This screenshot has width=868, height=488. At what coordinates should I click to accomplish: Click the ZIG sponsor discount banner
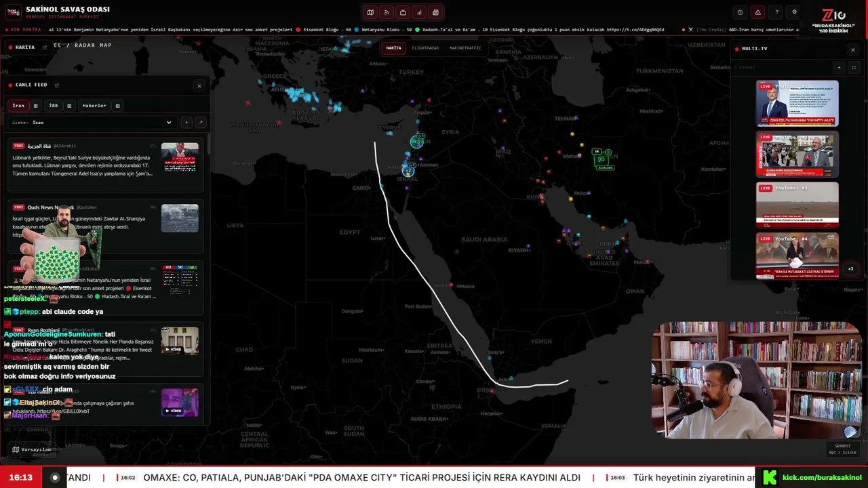click(x=833, y=21)
